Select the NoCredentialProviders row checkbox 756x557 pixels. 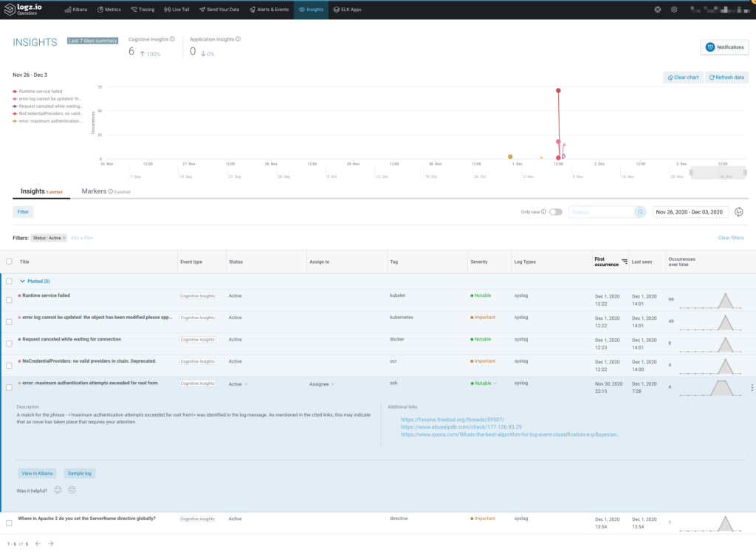[9, 365]
